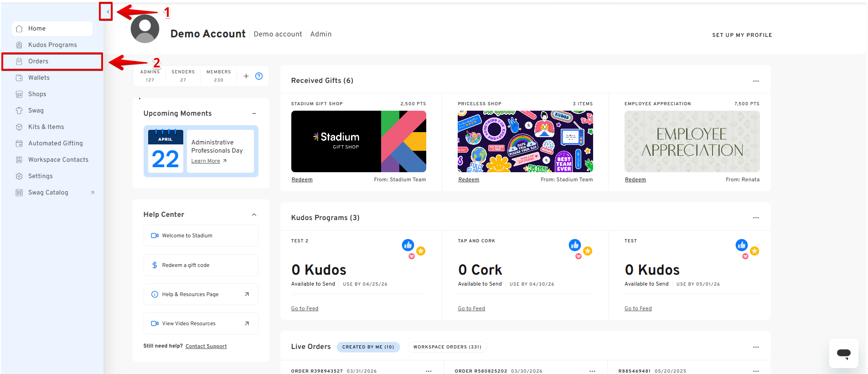Redeem the Stadium Gift Shop gift
This screenshot has height=374, width=868.
point(302,179)
